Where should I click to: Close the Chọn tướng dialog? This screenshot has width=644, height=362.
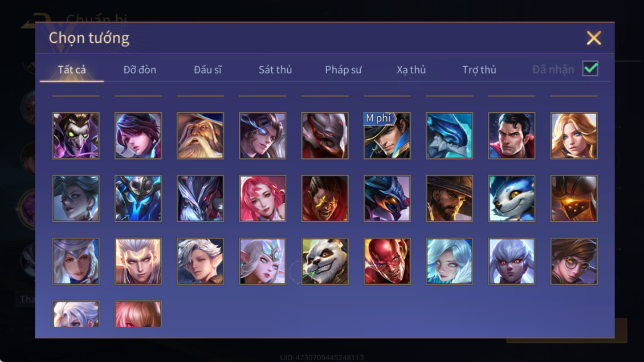(593, 38)
